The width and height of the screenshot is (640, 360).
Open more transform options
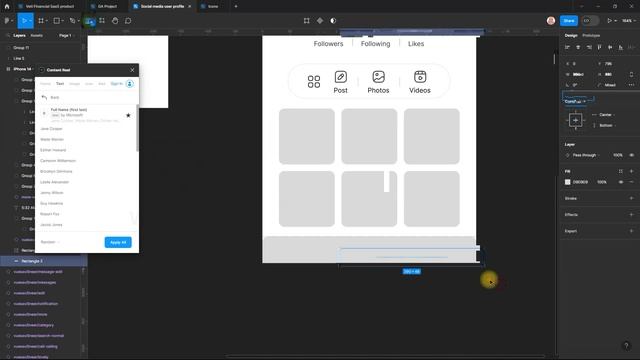pyautogui.click(x=631, y=85)
